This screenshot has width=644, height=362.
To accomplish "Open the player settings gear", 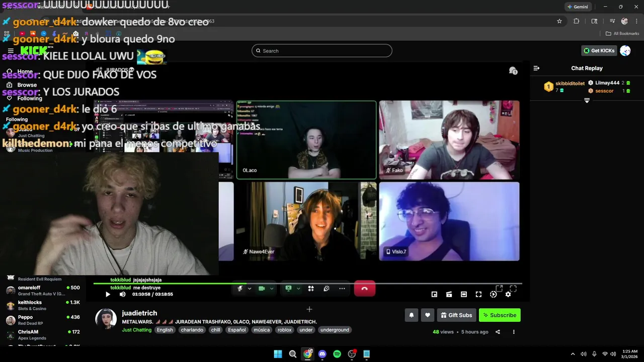I will point(508,294).
